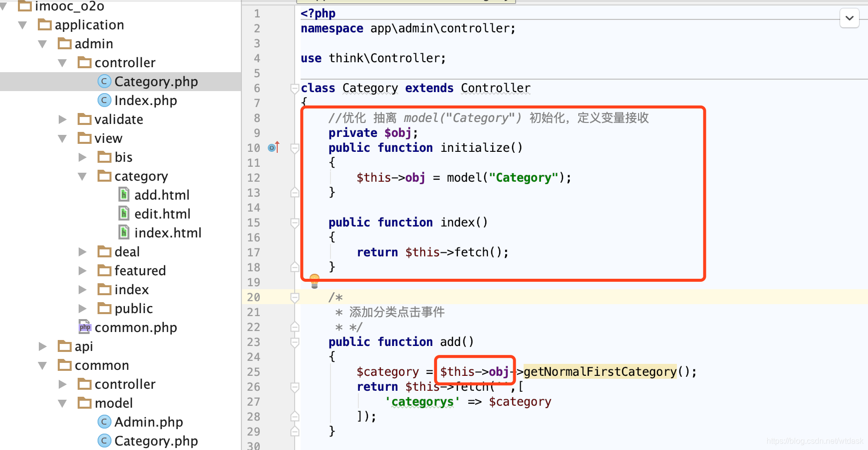The image size is (868, 450).
Task: Click think\Controller in the use statement
Action: (x=384, y=58)
